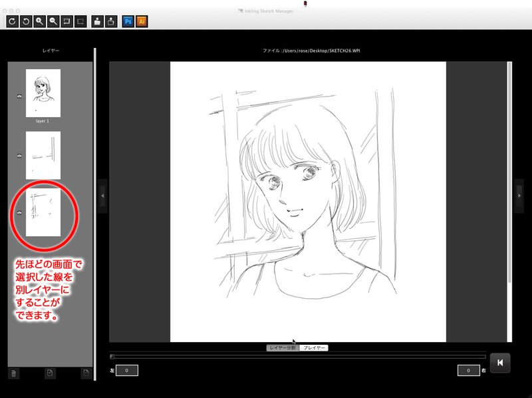Select the layer 1 portrait thumbnail

click(x=43, y=93)
